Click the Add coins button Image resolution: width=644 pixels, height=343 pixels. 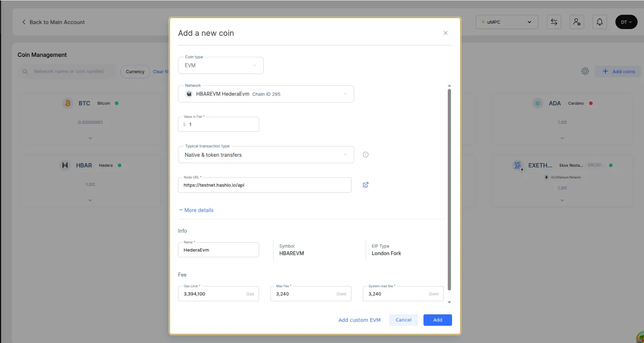618,71
